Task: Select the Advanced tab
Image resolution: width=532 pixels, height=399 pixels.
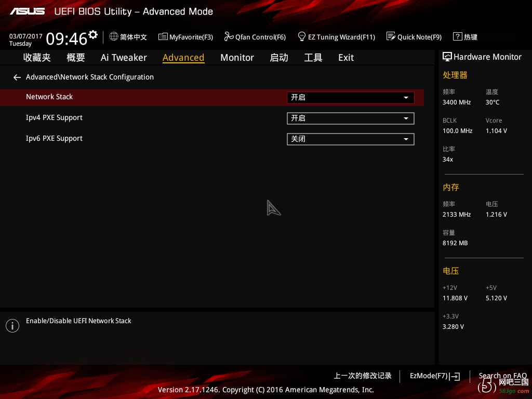Action: 183,58
